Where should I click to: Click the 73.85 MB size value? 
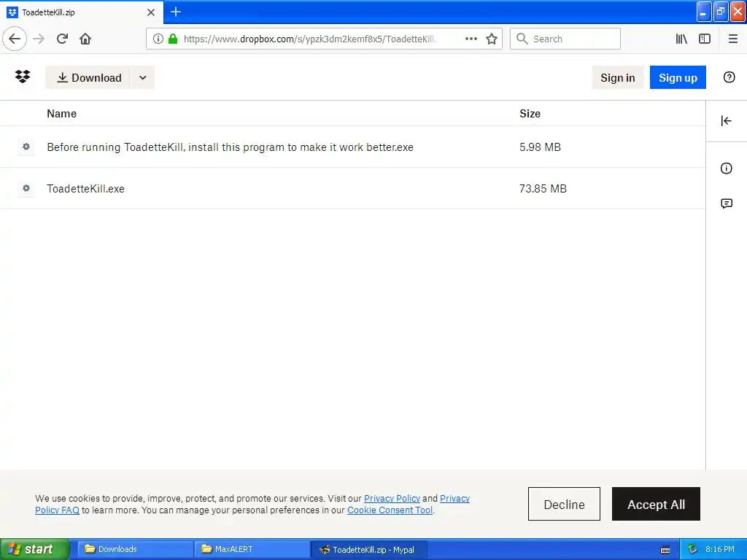543,189
